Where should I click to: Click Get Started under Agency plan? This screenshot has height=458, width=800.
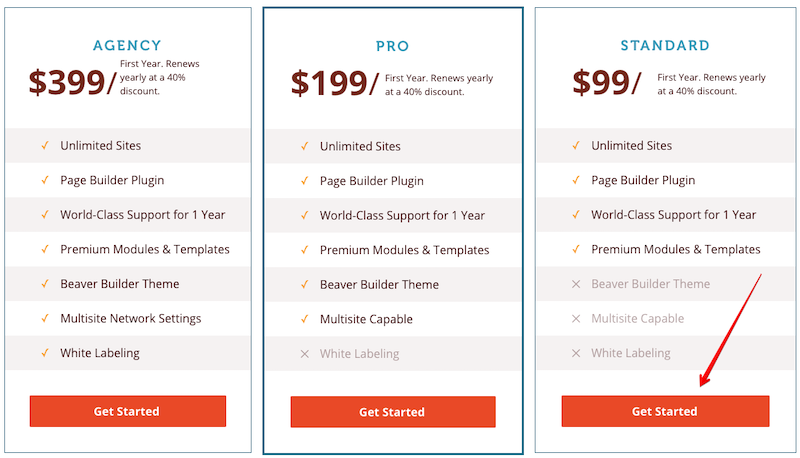128,411
